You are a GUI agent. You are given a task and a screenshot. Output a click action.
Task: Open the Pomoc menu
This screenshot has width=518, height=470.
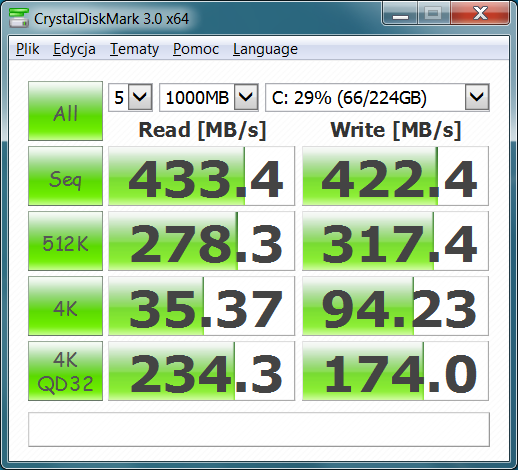[x=196, y=49]
